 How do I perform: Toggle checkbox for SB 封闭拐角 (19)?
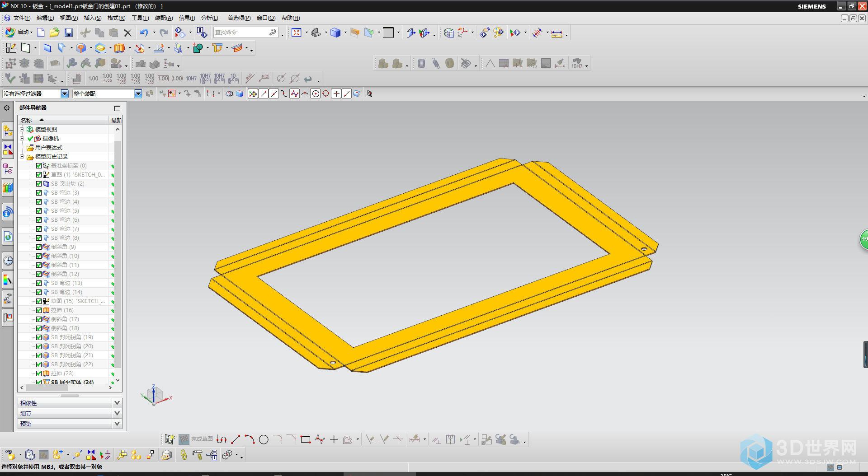pos(39,337)
